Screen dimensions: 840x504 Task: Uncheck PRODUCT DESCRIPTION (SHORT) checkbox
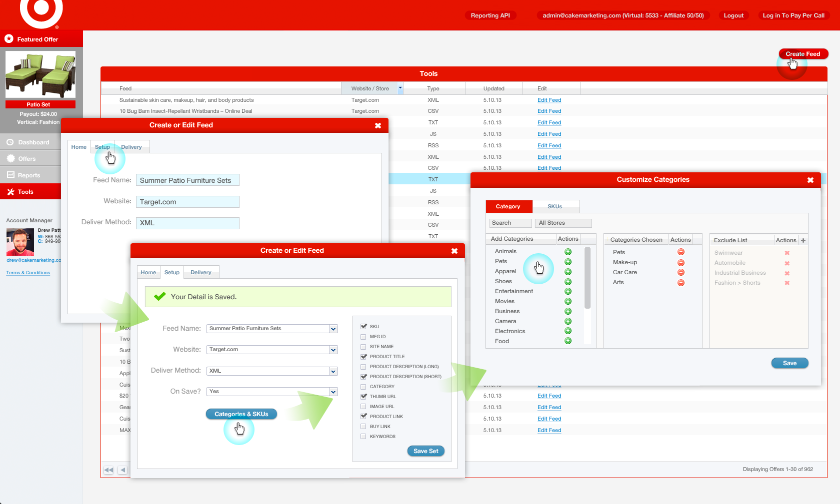(363, 377)
